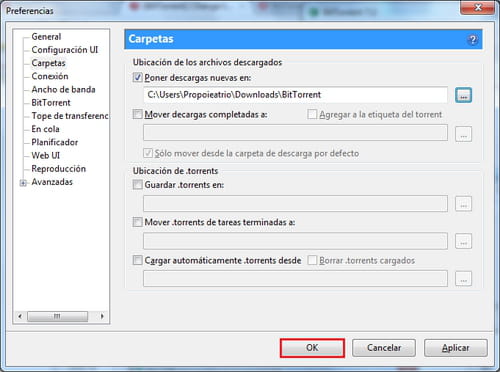Select Web UI settings entry
The height and width of the screenshot is (372, 500).
(x=46, y=155)
